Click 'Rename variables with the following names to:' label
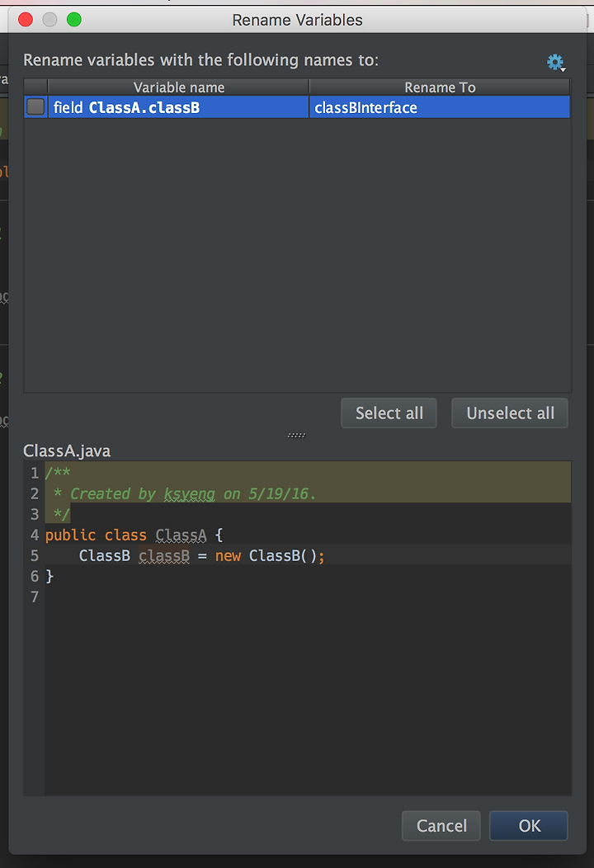Screen dimensions: 594x868 point(201,59)
